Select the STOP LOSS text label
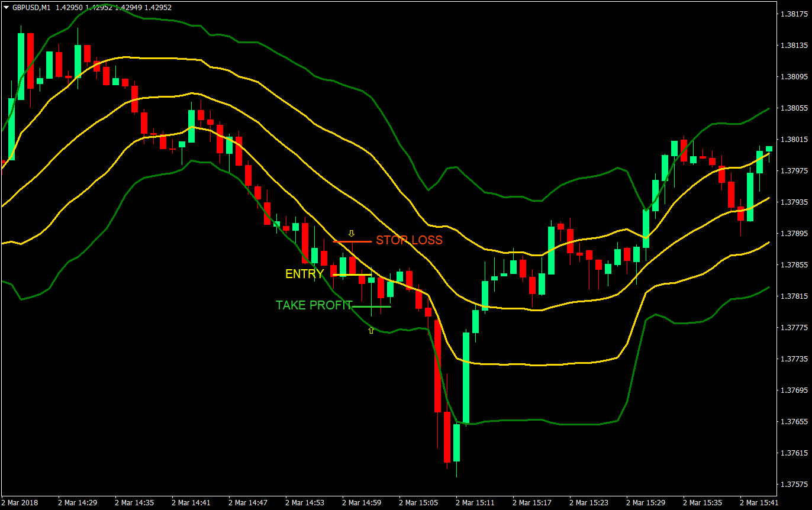Image resolution: width=812 pixels, height=510 pixels. (x=408, y=240)
